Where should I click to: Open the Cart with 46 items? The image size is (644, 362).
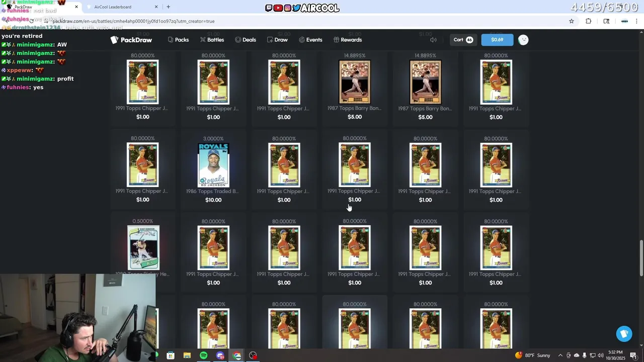click(x=463, y=40)
